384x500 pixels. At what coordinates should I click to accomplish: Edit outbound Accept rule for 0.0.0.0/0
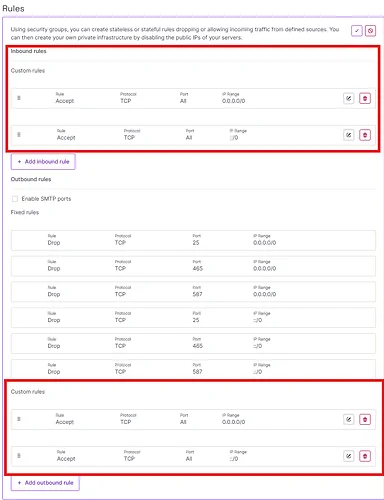[x=349, y=419]
